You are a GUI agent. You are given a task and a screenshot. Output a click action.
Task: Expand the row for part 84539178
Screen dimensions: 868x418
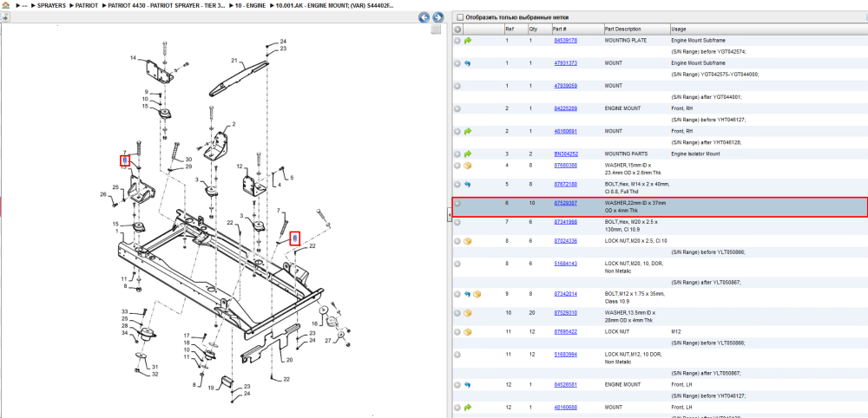pyautogui.click(x=457, y=41)
